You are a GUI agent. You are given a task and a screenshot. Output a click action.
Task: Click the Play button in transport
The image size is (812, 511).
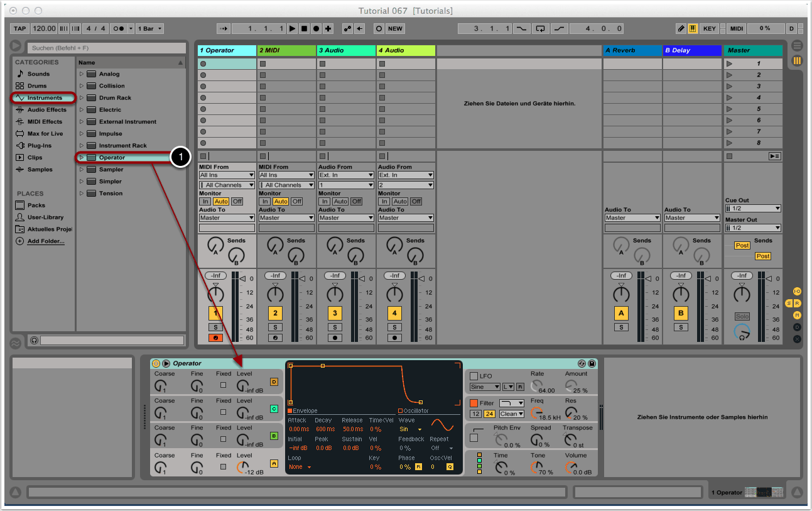click(x=292, y=29)
